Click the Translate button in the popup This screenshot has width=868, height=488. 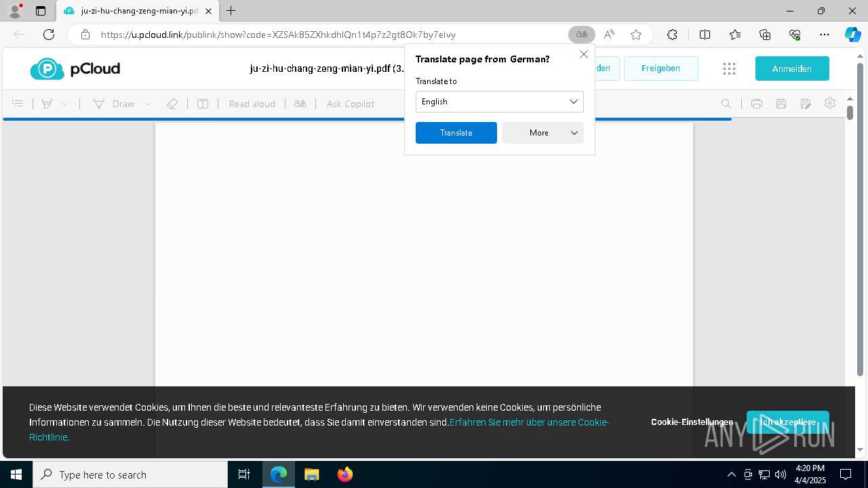456,133
